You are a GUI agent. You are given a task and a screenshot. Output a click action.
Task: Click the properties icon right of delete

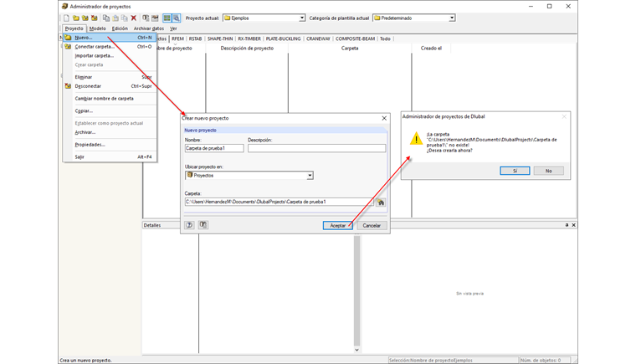coord(146,18)
